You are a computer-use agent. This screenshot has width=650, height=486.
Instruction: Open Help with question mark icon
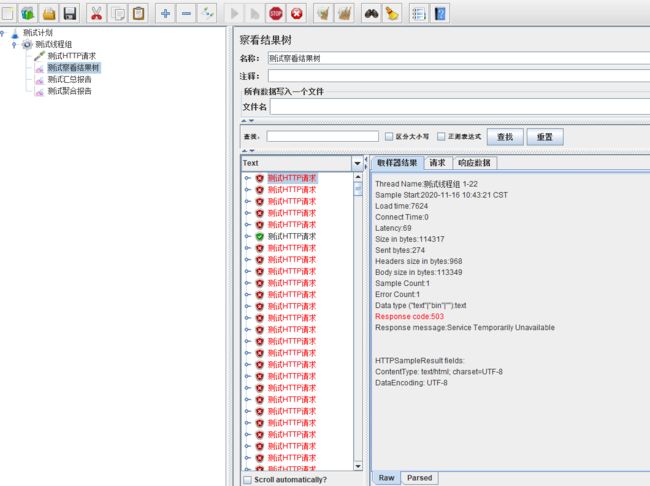pos(440,14)
